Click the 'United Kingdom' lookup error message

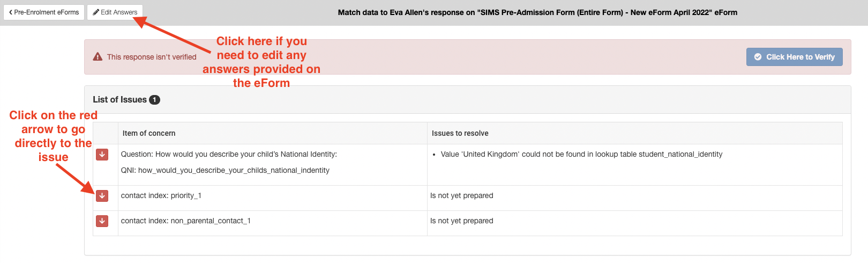point(581,154)
